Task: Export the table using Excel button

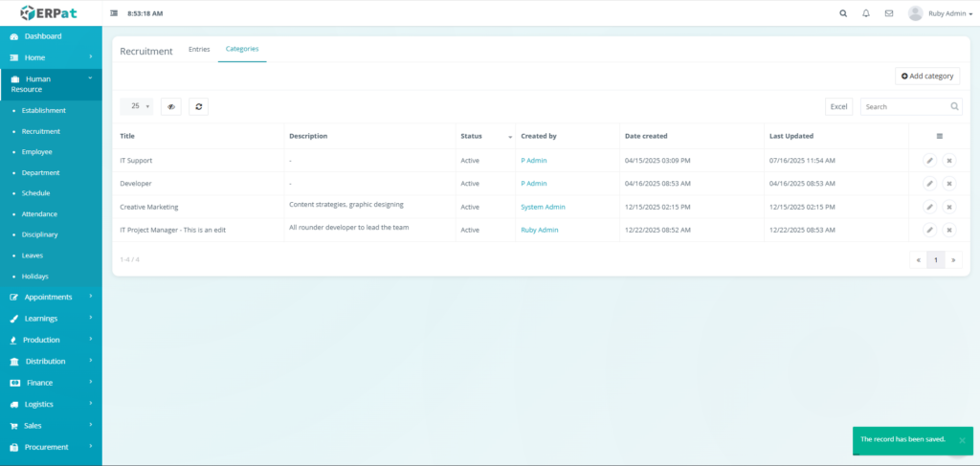Action: click(838, 106)
